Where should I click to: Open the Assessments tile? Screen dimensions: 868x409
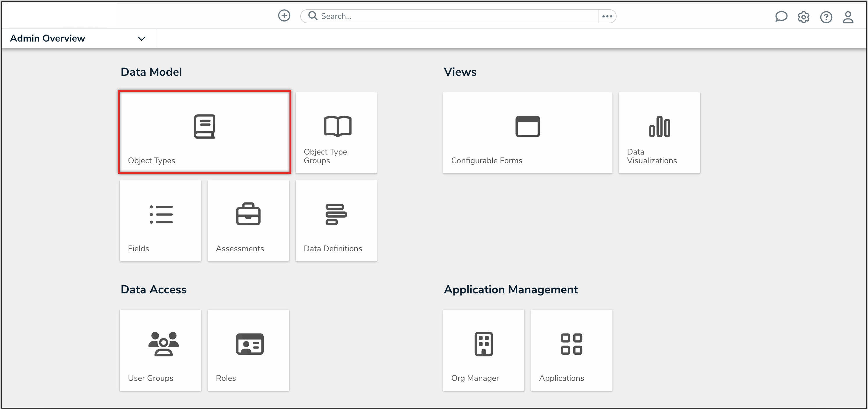248,220
